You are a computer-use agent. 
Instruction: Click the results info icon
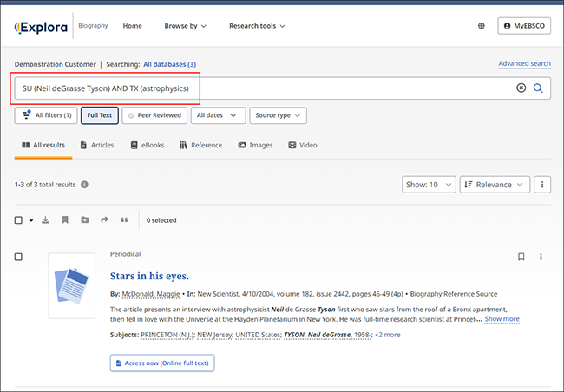tap(84, 185)
